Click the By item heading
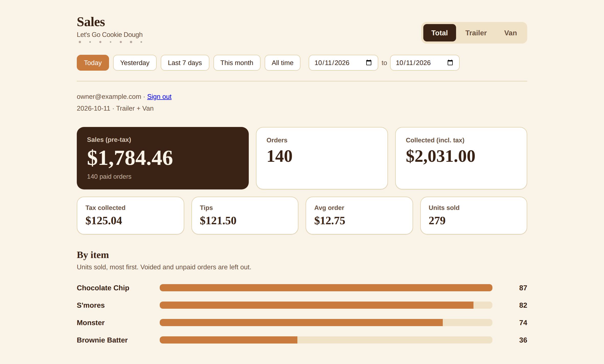 point(93,255)
